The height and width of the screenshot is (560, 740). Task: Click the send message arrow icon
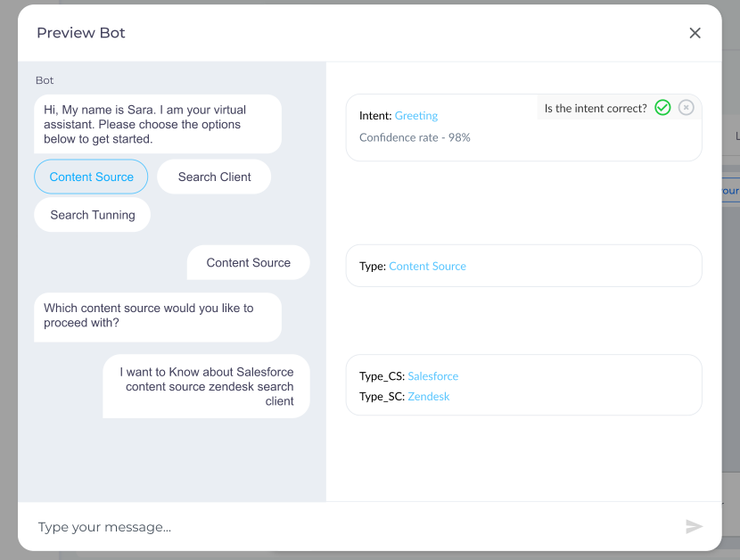point(694,527)
